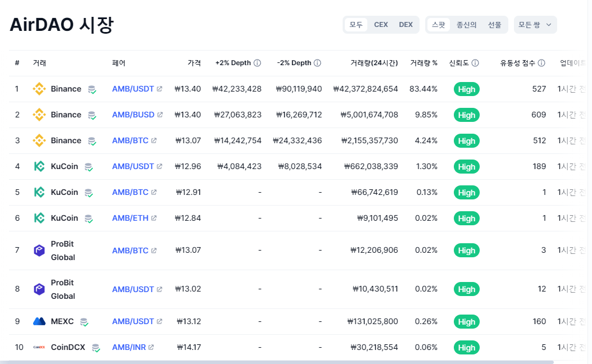Click the volume ₩42,372,824,654 cell
The image size is (592, 364).
click(366, 89)
